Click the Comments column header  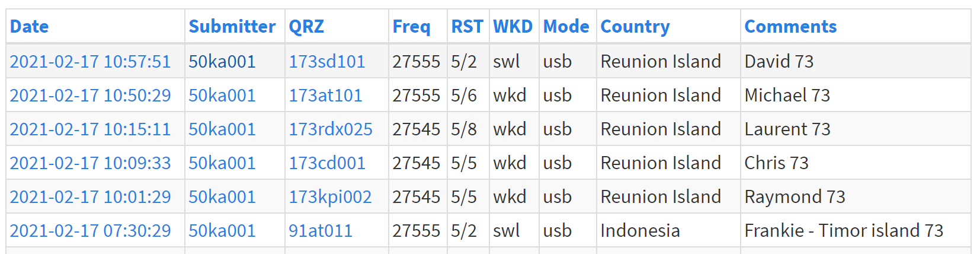coord(790,27)
